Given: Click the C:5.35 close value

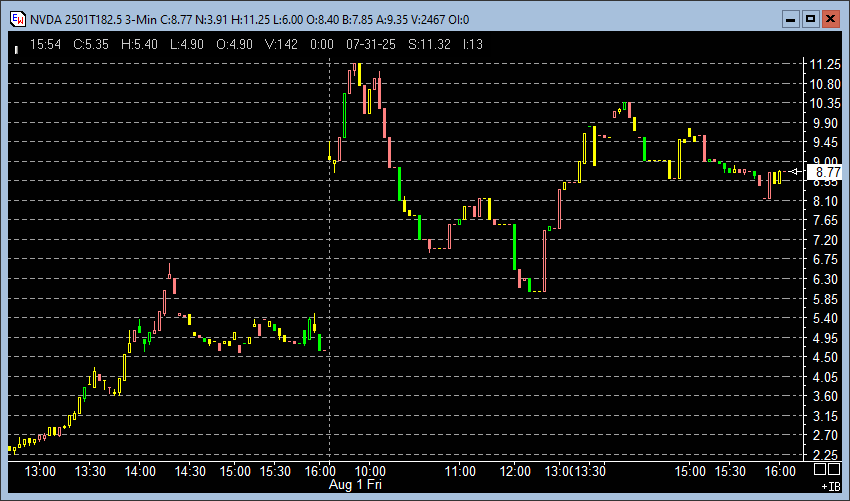Looking at the screenshot, I should coord(91,44).
